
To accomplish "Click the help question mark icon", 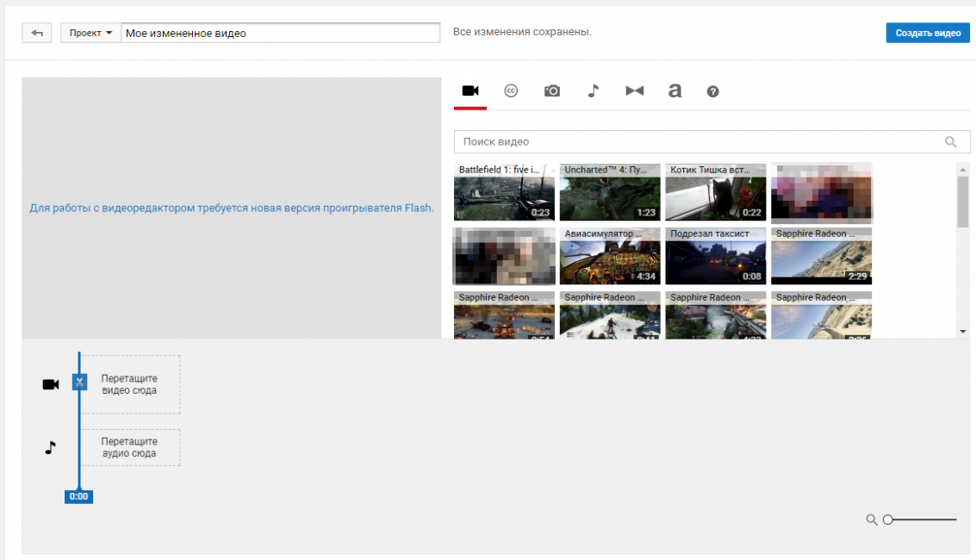I will click(x=712, y=92).
